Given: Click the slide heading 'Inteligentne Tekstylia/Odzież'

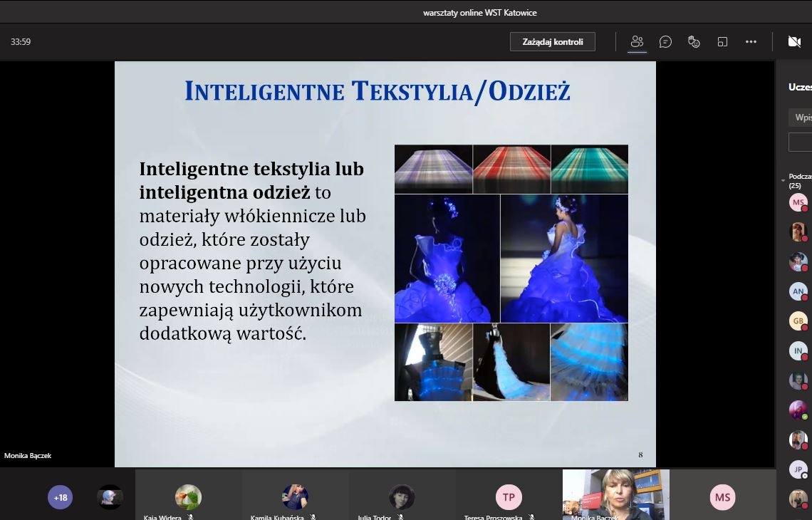Looking at the screenshot, I should (378, 91).
